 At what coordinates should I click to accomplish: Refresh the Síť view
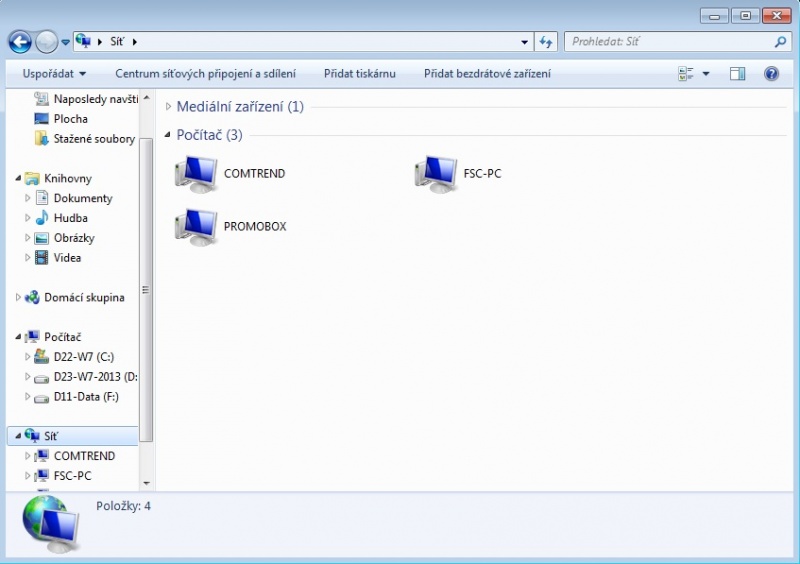pyautogui.click(x=546, y=42)
